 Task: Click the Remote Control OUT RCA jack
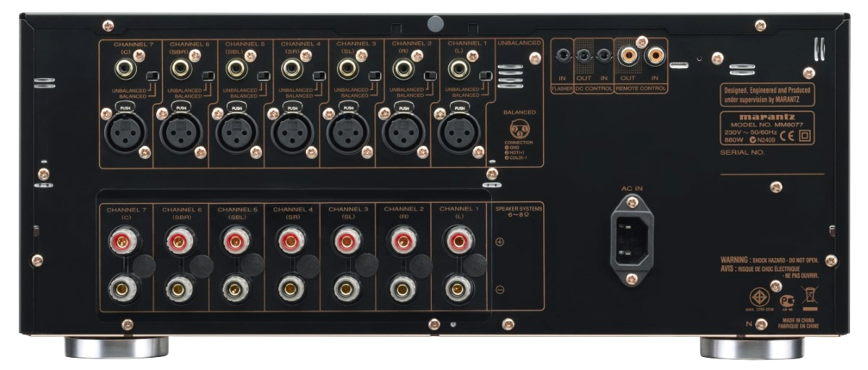pyautogui.click(x=628, y=54)
